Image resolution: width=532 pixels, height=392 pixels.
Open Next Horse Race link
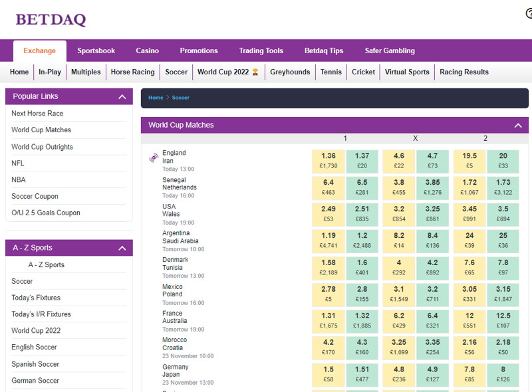click(39, 114)
